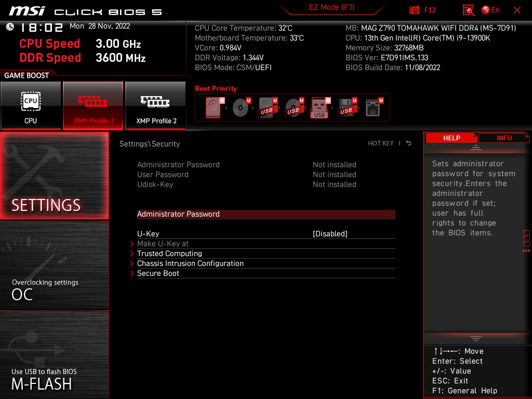Click the Memory Size 32768MB text
532x399 pixels.
tap(384, 48)
